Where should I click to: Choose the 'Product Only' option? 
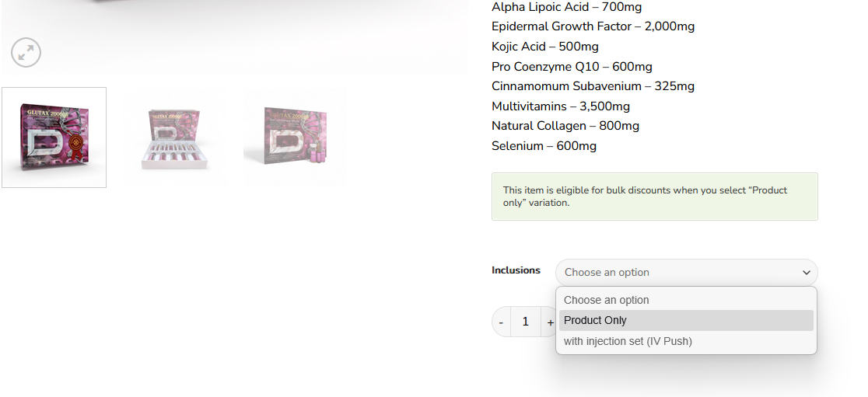[595, 320]
